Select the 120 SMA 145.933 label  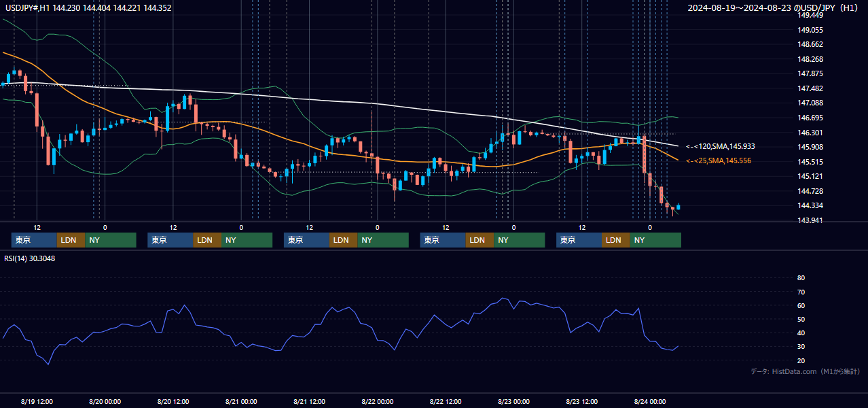click(x=720, y=146)
